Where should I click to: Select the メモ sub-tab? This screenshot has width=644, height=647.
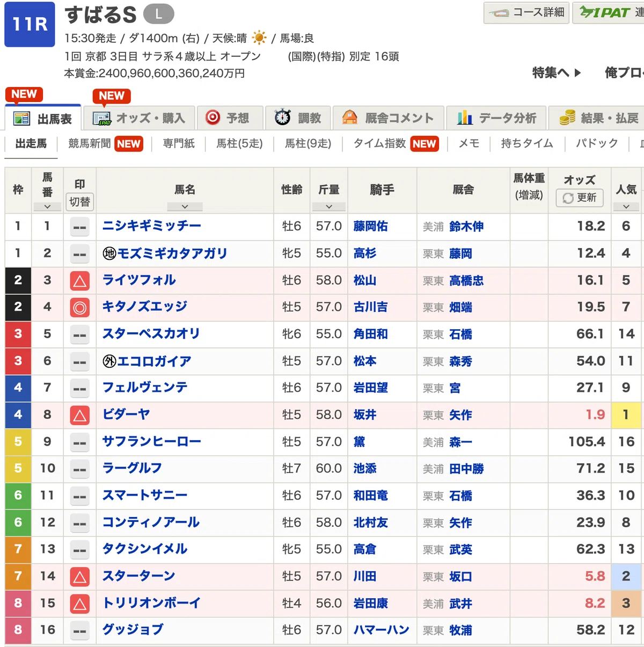[469, 143]
